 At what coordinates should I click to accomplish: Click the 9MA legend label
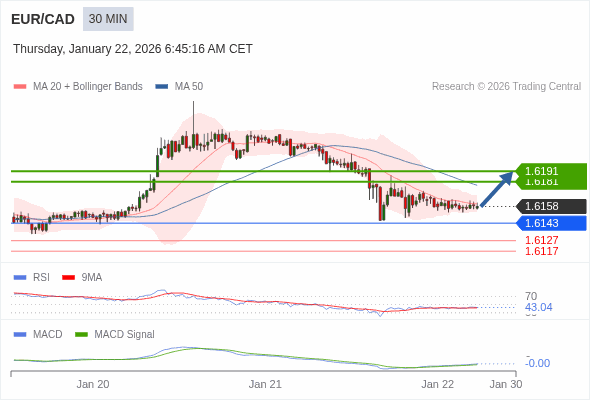click(92, 278)
